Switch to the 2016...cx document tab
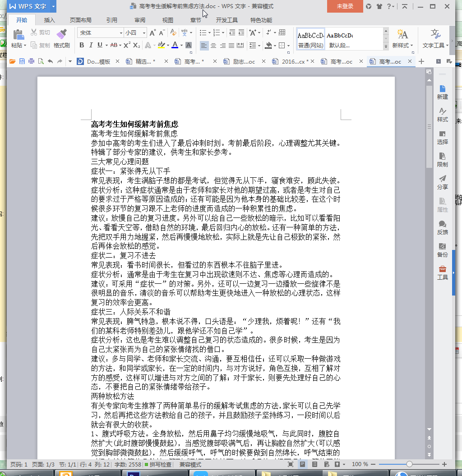Screen dimensions: 462x476 coord(293,62)
